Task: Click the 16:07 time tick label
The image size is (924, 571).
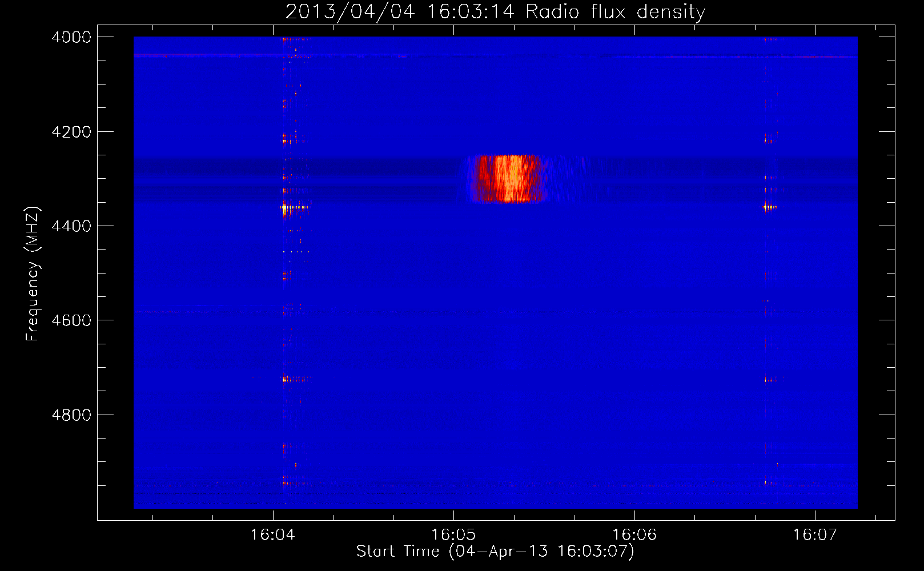Action: coord(815,535)
